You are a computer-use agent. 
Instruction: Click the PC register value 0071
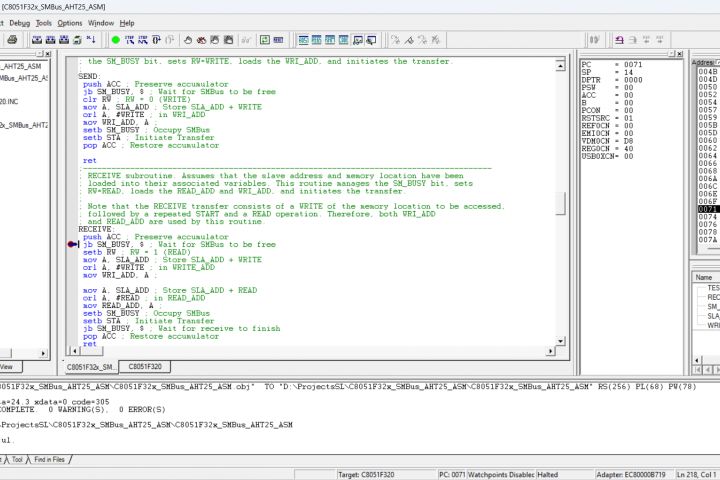(x=633, y=65)
